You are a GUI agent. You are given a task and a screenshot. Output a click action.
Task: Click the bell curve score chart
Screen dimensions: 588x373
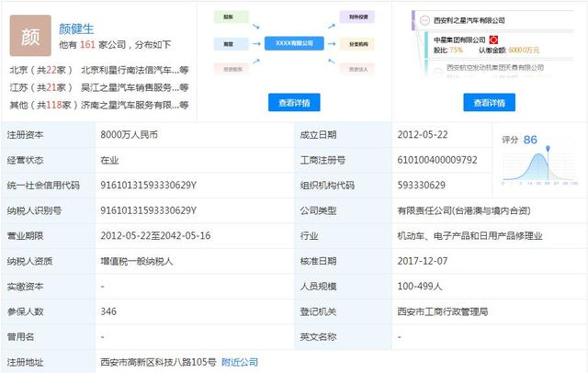[x=538, y=167]
